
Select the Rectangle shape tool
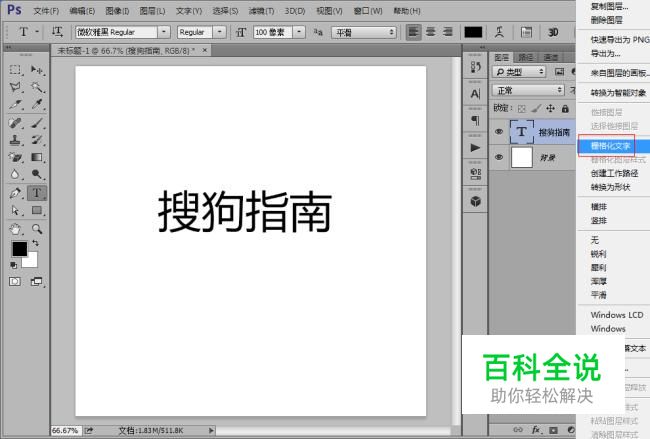37,210
